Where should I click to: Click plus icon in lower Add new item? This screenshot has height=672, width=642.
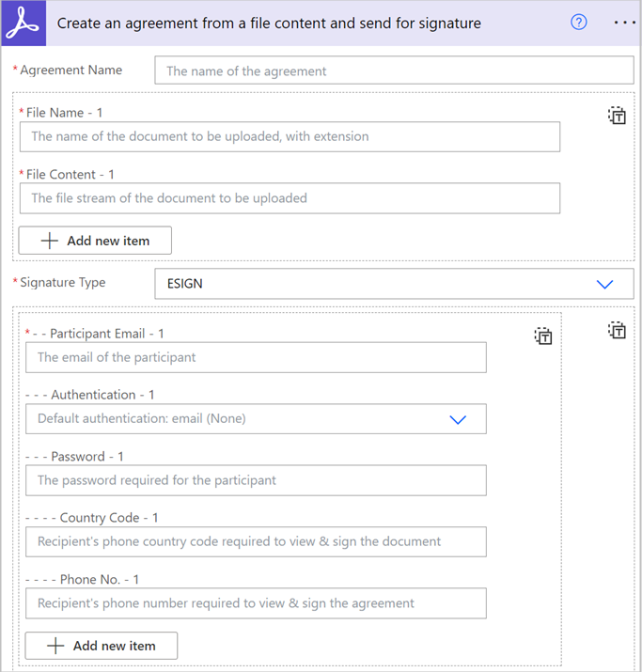pos(56,646)
